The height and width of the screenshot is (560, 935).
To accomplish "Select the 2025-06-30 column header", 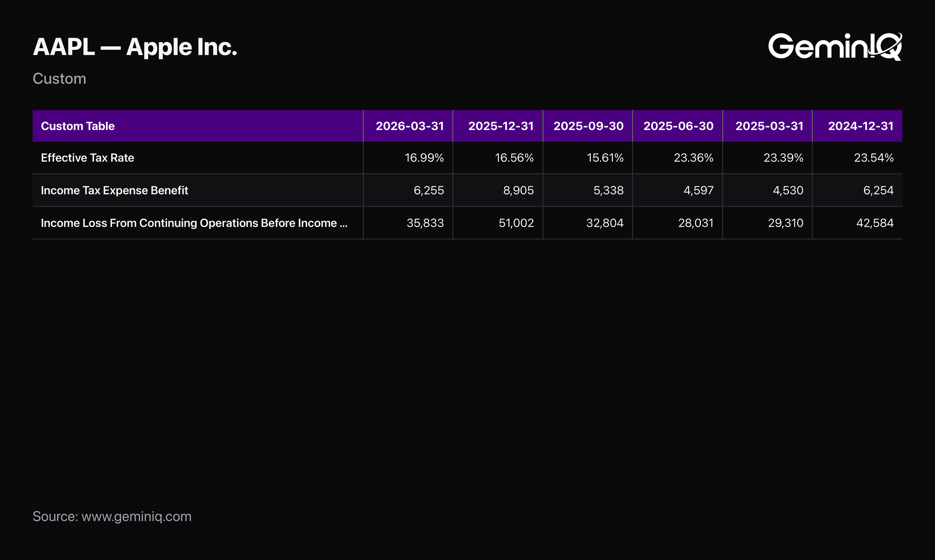I will [x=678, y=126].
